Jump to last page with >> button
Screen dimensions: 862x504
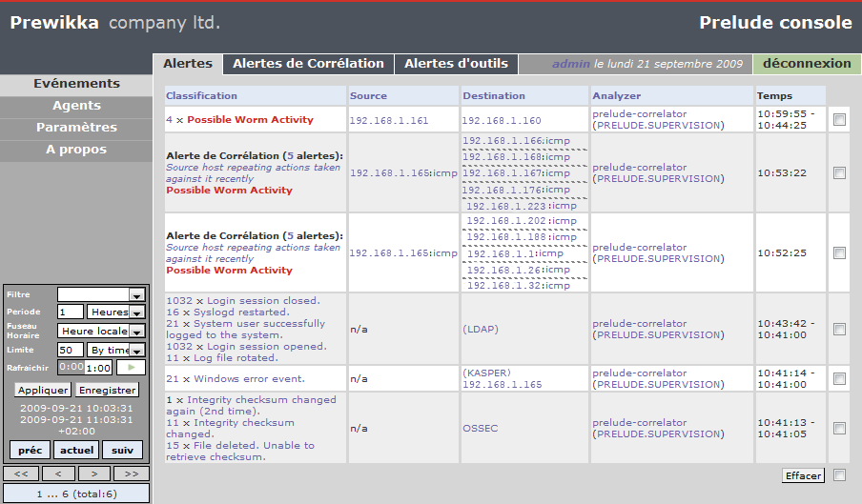(131, 473)
